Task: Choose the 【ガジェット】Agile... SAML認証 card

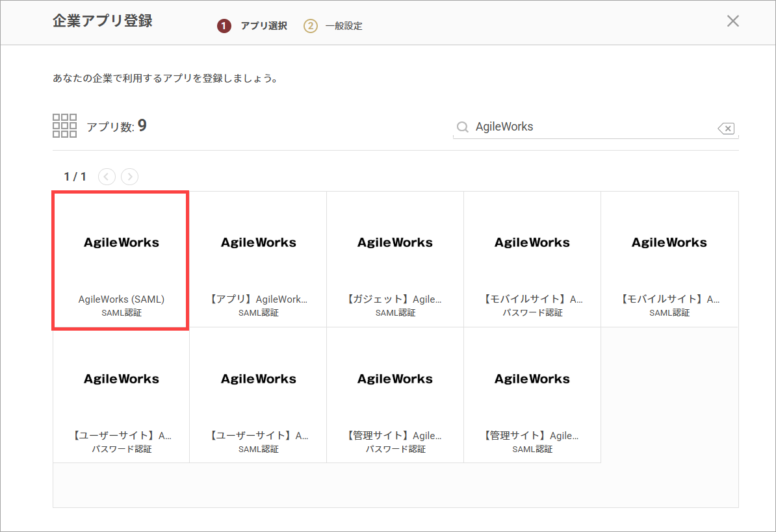Action: tap(395, 260)
